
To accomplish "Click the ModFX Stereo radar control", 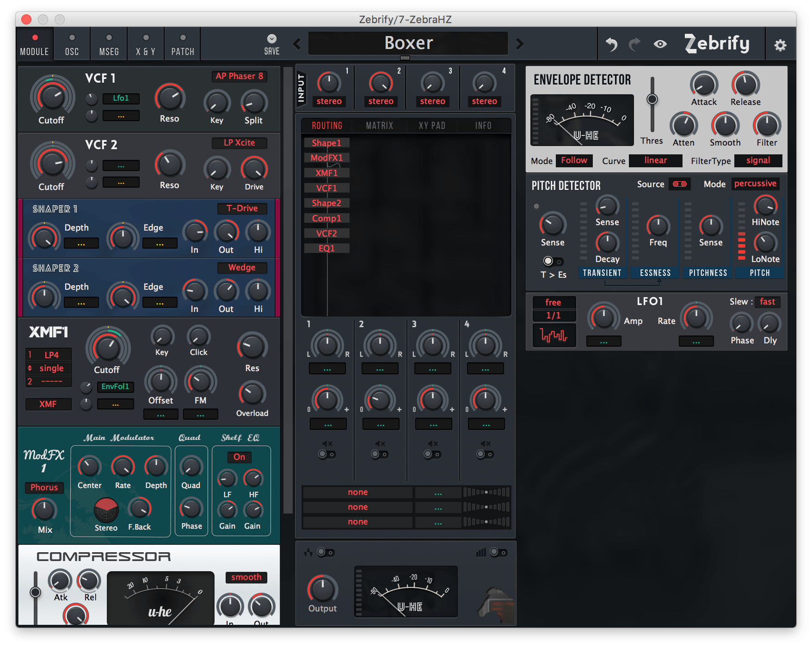I will pos(106,510).
